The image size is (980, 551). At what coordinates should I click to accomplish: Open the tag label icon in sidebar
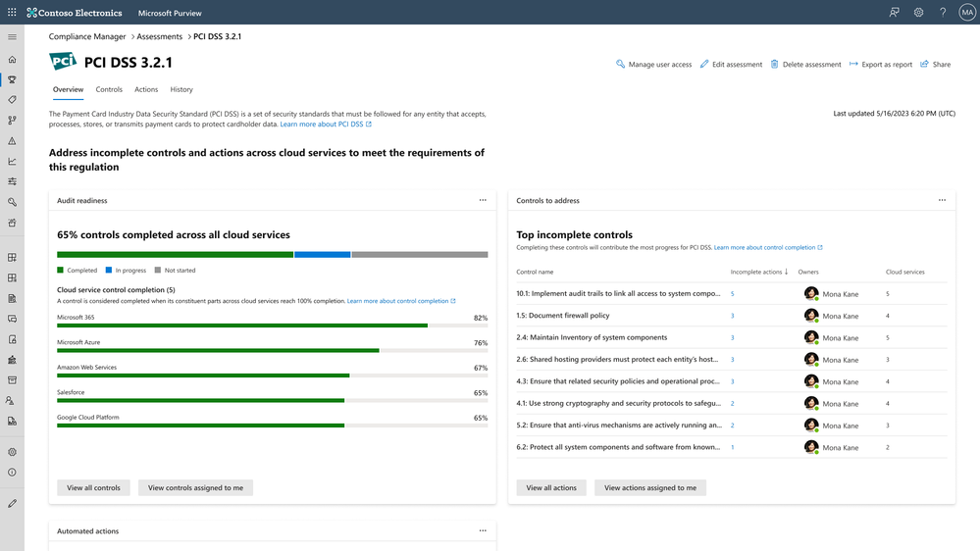[x=12, y=99]
